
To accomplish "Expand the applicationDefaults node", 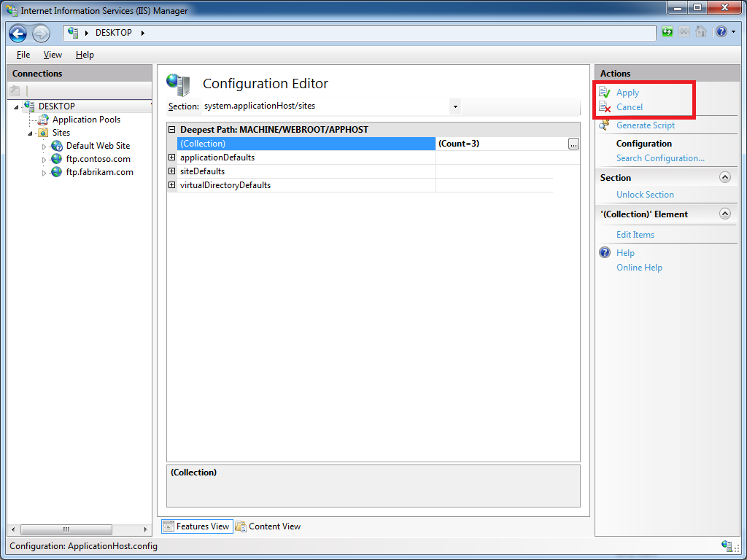I will click(x=172, y=157).
